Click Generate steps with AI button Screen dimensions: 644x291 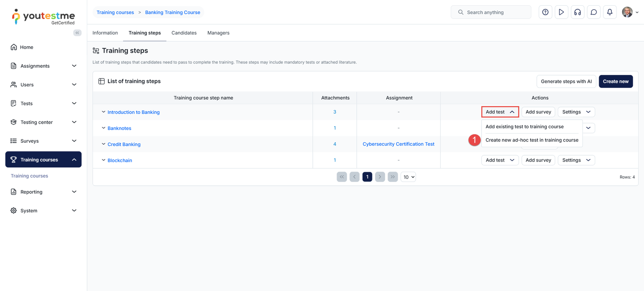[566, 81]
